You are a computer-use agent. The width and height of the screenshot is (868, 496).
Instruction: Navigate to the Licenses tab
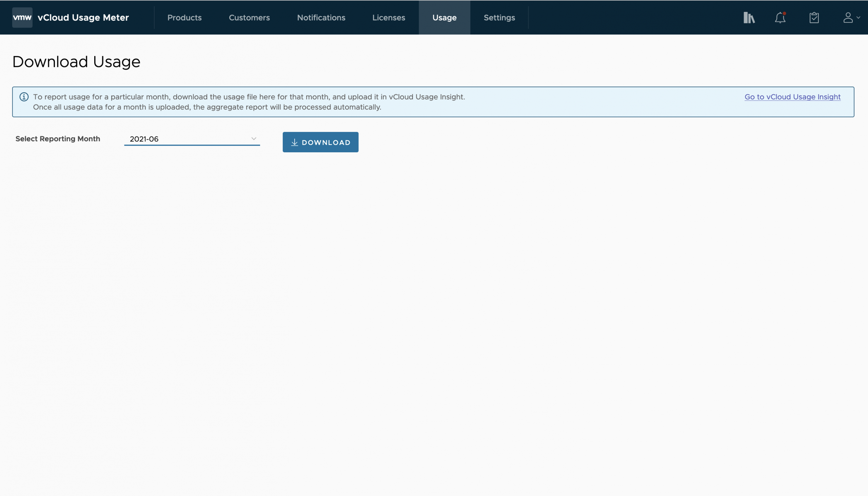tap(388, 18)
